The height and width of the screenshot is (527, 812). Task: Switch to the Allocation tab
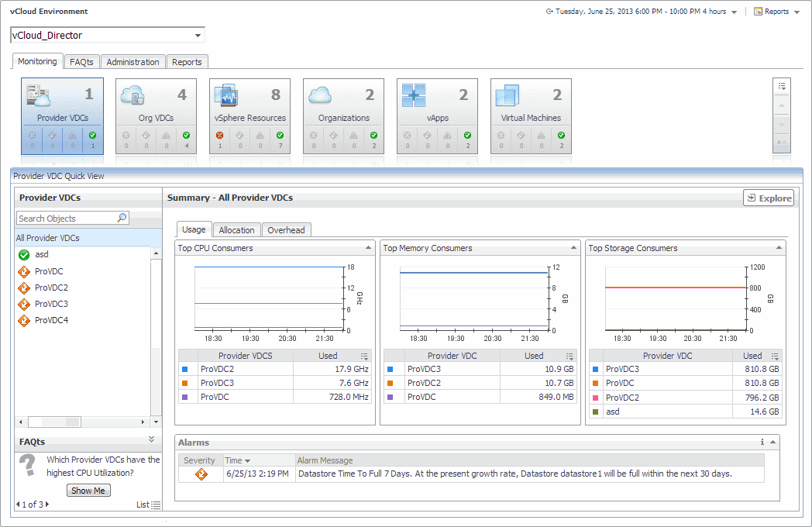(236, 230)
